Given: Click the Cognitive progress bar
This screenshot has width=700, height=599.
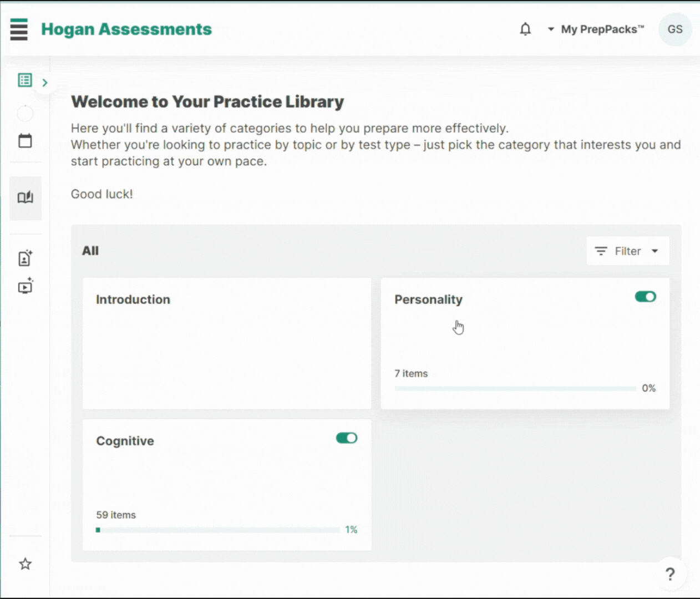Looking at the screenshot, I should (218, 530).
